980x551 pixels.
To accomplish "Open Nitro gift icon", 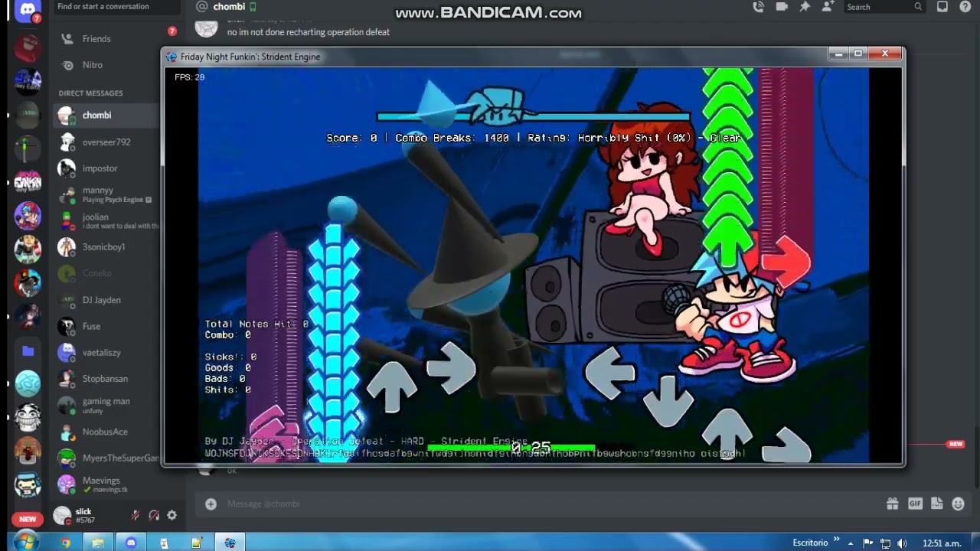I will (892, 504).
